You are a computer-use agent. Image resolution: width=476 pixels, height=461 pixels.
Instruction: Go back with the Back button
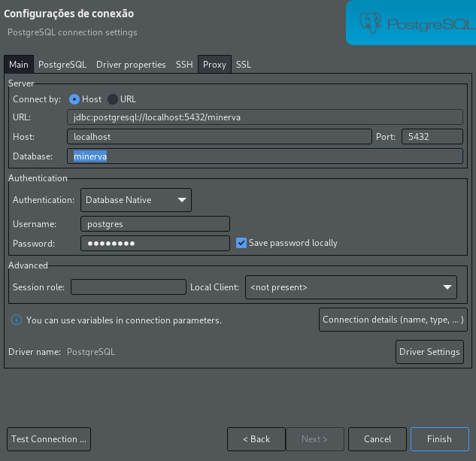pyautogui.click(x=256, y=439)
